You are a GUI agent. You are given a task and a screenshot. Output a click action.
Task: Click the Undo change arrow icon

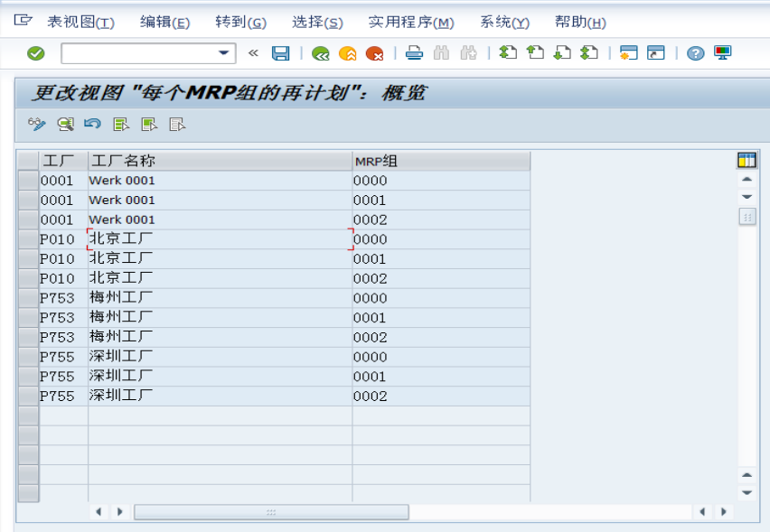click(x=92, y=124)
